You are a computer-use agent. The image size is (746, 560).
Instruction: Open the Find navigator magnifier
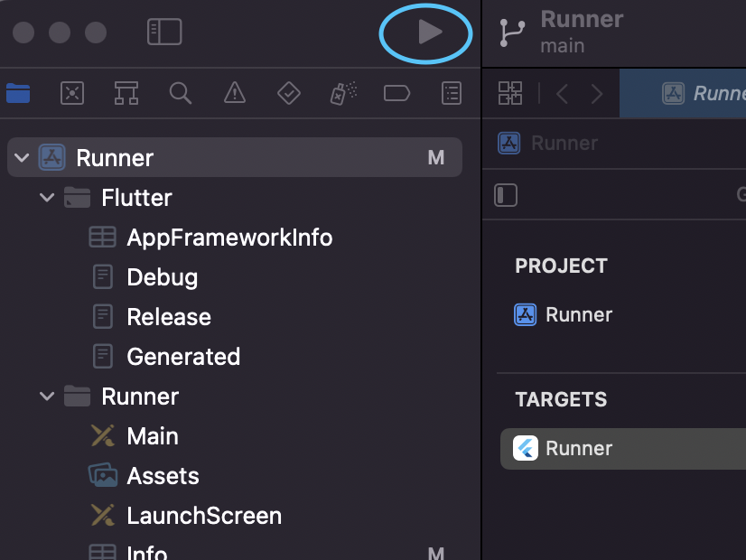(181, 93)
